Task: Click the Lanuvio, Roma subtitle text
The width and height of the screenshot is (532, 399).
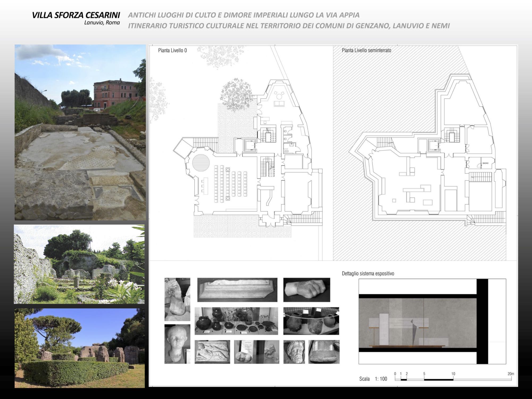Action: 102,23
